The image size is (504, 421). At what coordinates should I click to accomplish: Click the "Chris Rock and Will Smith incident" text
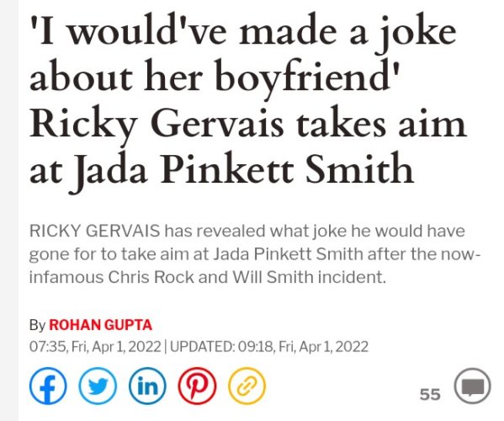[247, 277]
